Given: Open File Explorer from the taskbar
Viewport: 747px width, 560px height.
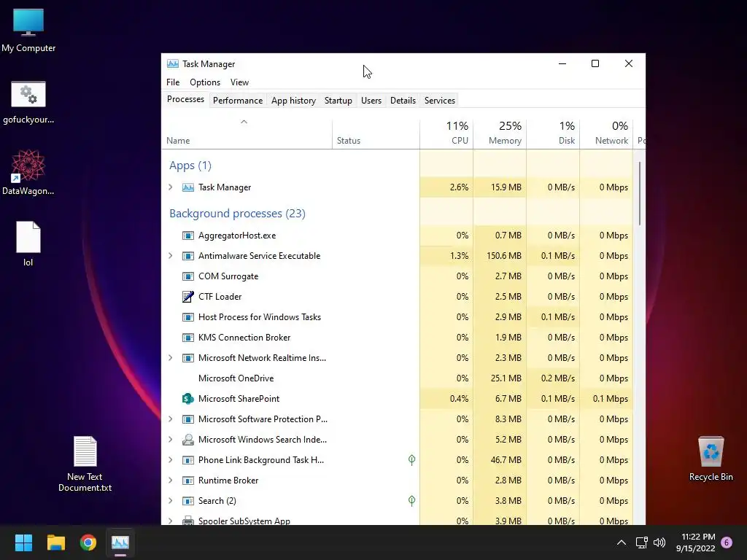Looking at the screenshot, I should (55, 542).
